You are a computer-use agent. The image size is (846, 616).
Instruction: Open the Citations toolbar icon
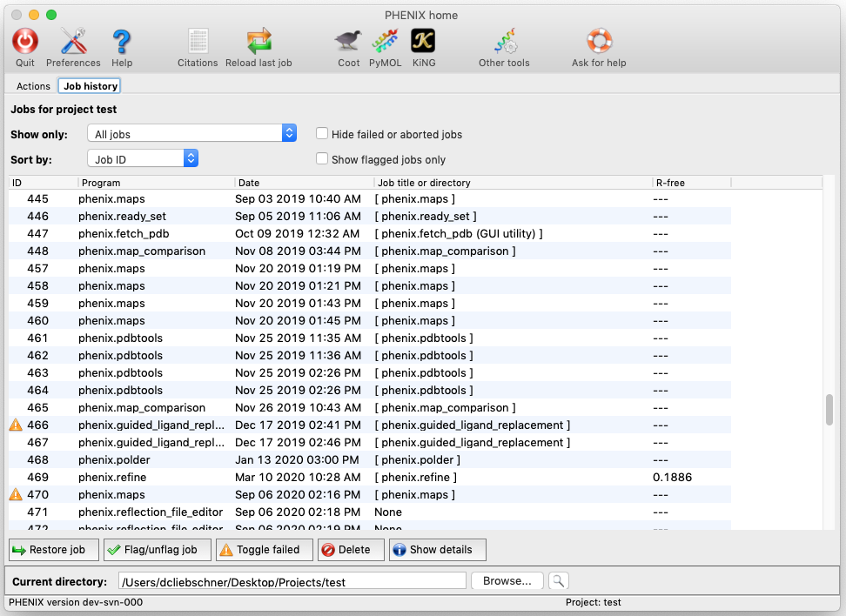(x=198, y=42)
